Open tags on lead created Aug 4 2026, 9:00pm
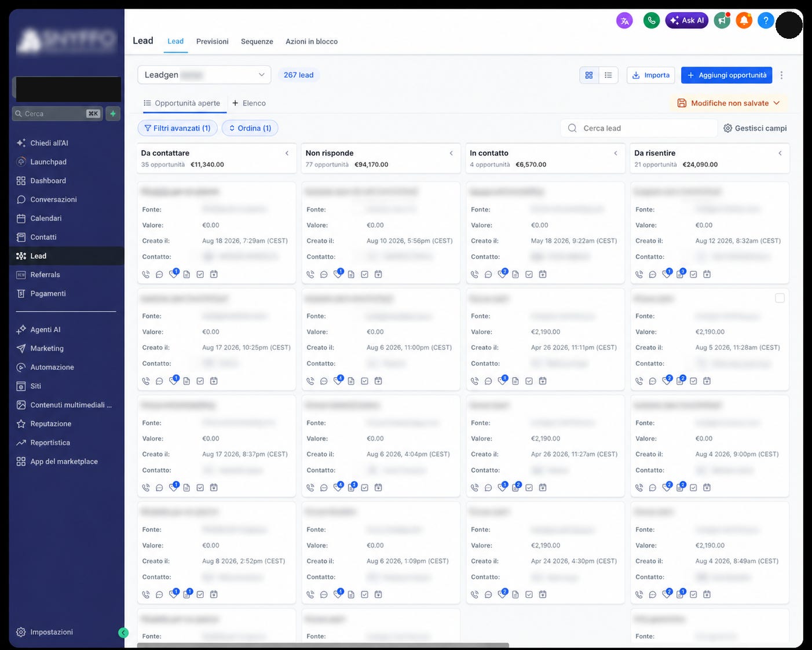The height and width of the screenshot is (650, 812). pos(667,487)
